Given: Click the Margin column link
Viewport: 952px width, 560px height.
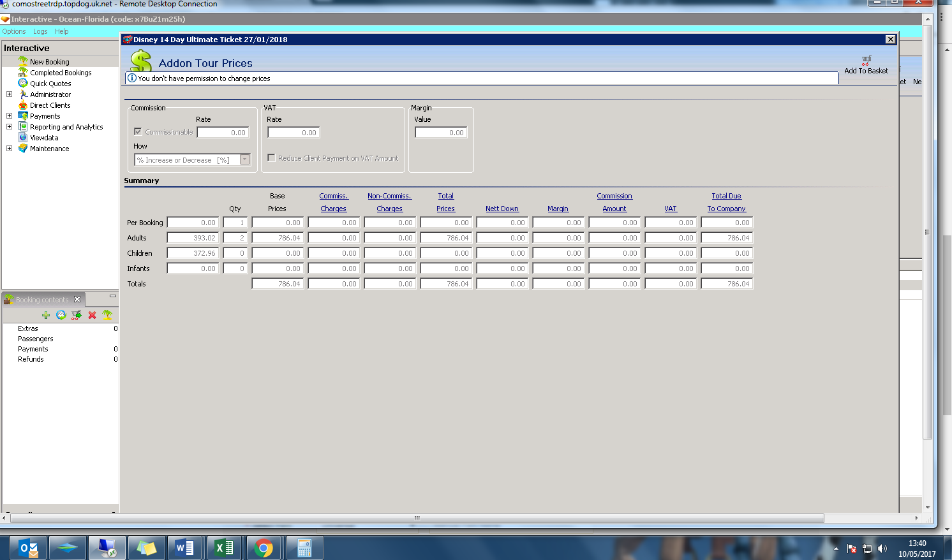Looking at the screenshot, I should click(558, 209).
